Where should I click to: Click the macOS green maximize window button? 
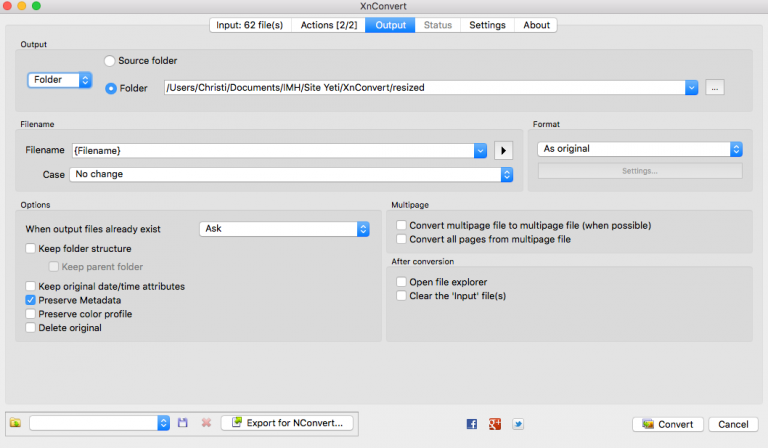pyautogui.click(x=36, y=6)
